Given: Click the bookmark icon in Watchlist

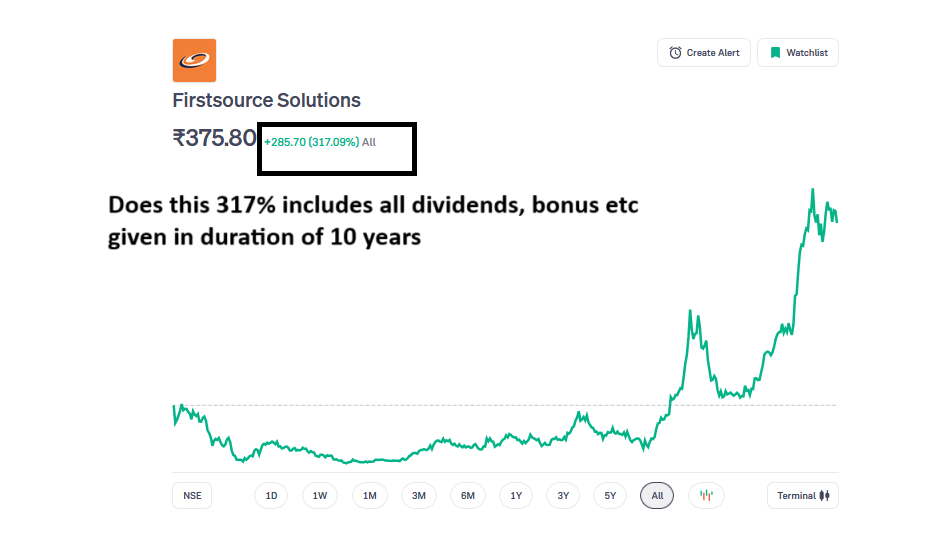Looking at the screenshot, I should tap(775, 53).
